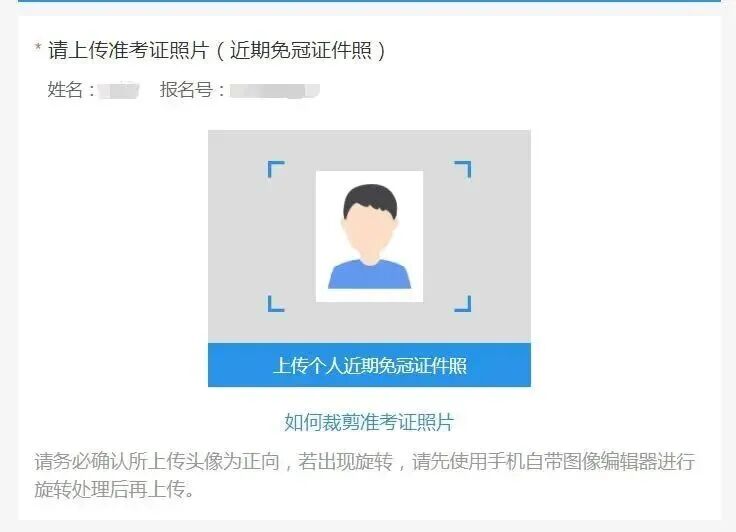736x532 pixels.
Task: Click the bottom-right blue crop corner bracket
Action: [463, 303]
